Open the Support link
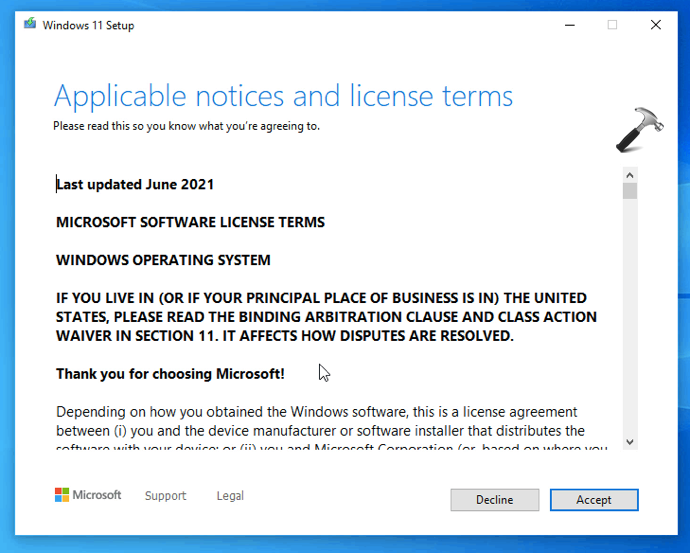Viewport: 690px width, 553px height. coord(165,496)
